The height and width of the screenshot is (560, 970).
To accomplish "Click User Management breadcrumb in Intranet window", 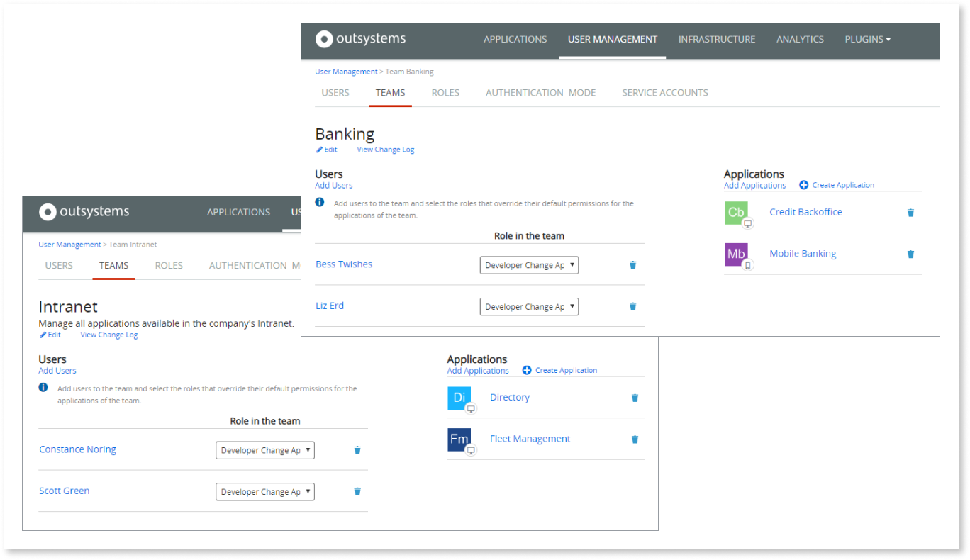I will pyautogui.click(x=69, y=245).
